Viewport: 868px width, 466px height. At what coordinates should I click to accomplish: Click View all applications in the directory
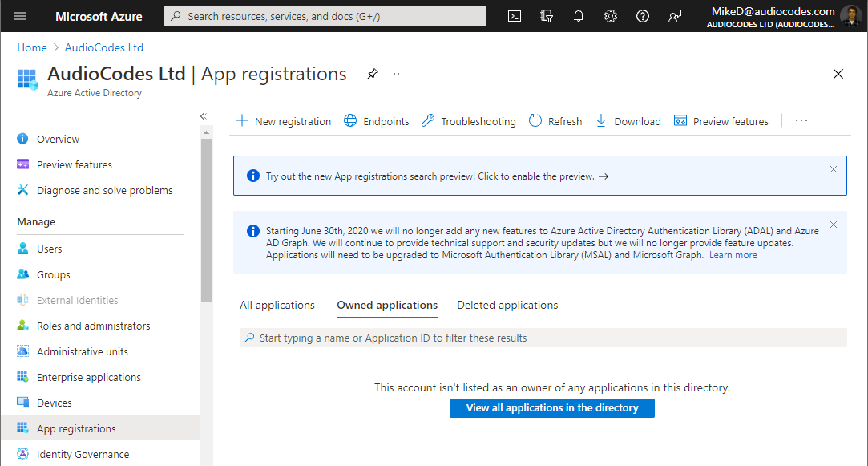(x=552, y=408)
